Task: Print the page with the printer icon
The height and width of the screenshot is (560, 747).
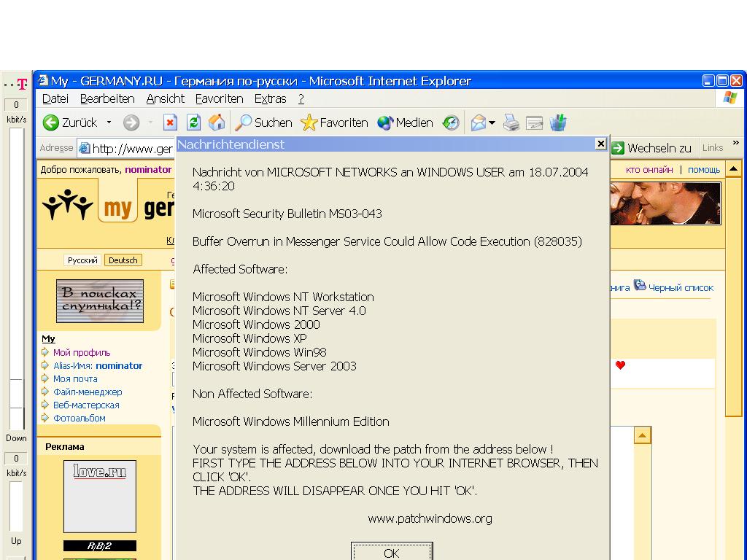Action: tap(511, 122)
